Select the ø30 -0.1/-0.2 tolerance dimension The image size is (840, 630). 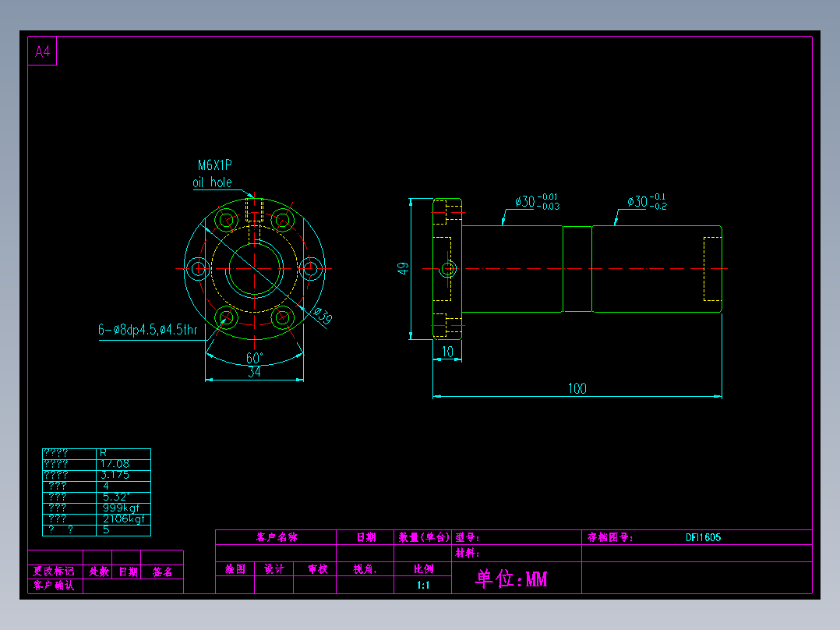(x=647, y=202)
